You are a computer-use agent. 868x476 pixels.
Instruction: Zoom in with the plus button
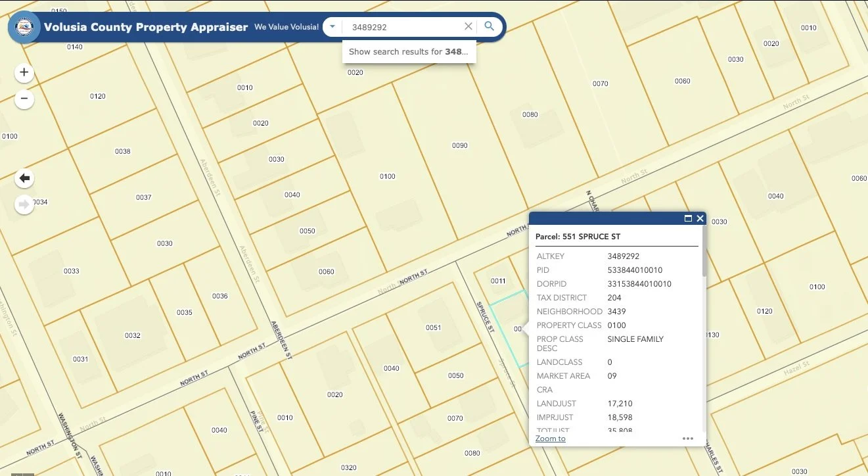(x=24, y=72)
